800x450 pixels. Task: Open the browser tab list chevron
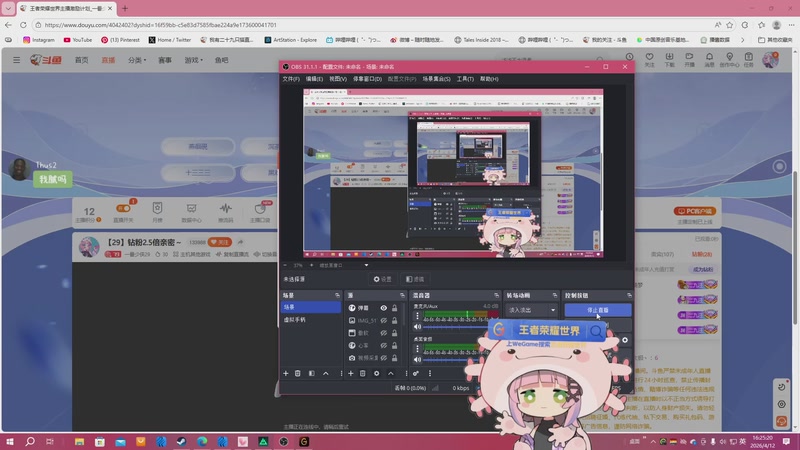(x=8, y=9)
